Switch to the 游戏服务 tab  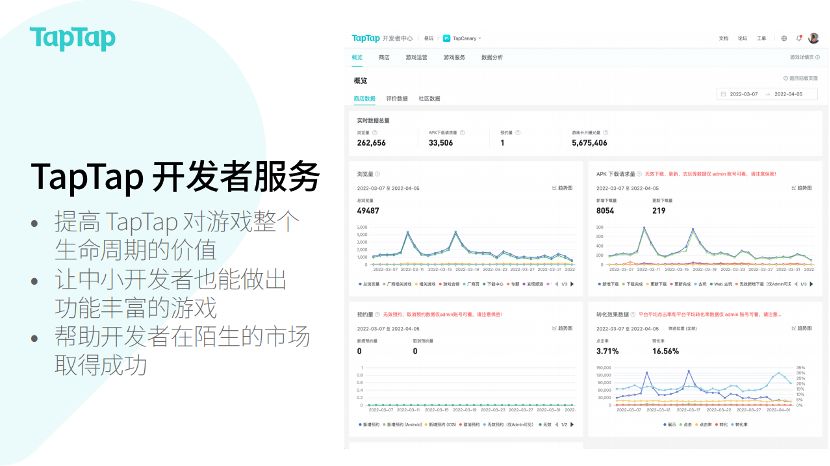coord(454,57)
